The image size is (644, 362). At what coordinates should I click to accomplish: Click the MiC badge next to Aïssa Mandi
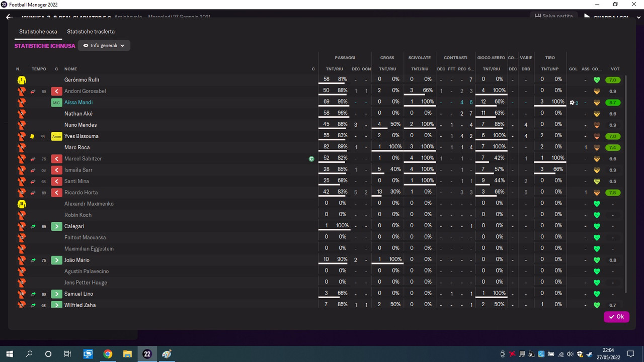57,103
